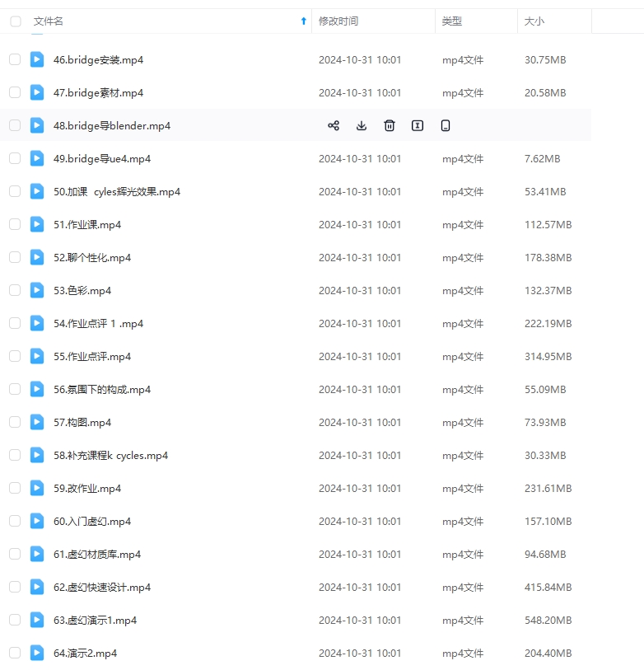The image size is (644, 670).
Task: Click video icon of 46.bridge安装.mp4
Action: 37,59
